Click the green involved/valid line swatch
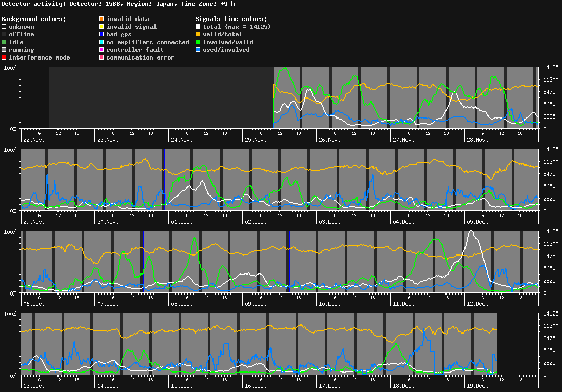 click(x=198, y=42)
